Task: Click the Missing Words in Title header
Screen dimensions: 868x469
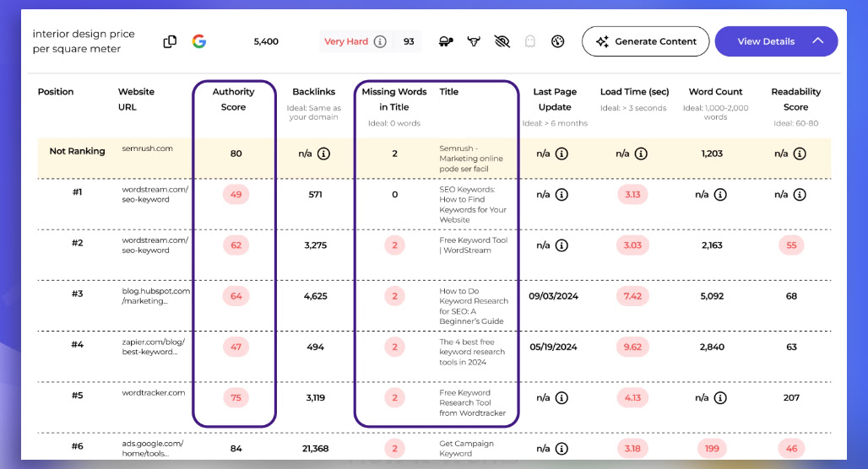Action: [394, 100]
